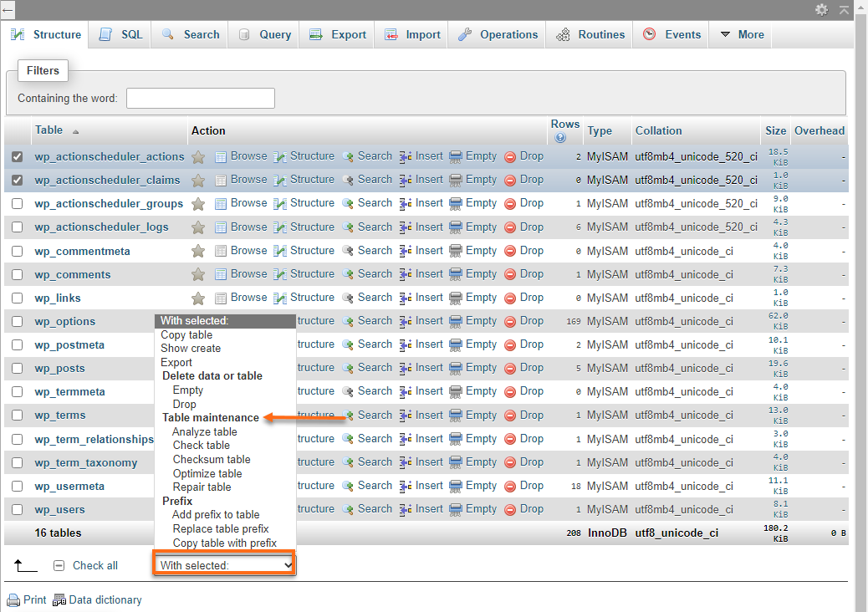868x612 pixels.
Task: Browse the wp_comments table
Action: [248, 273]
